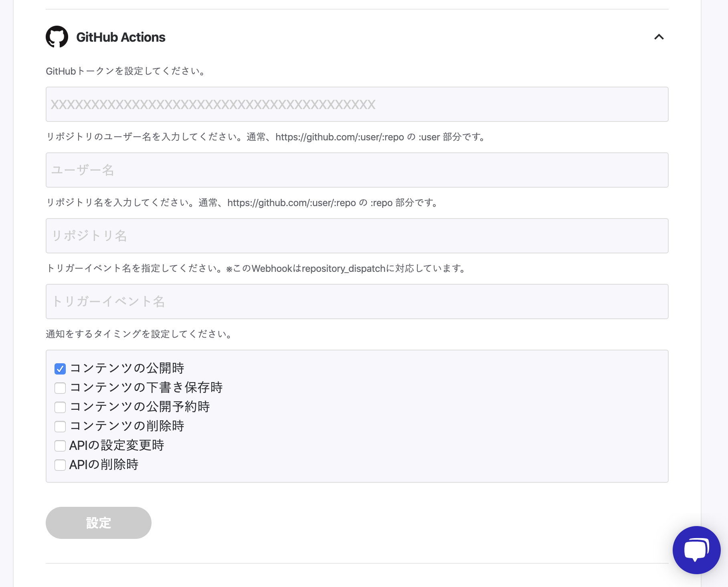
Task: Click the GitHub Octocat logo icon
Action: [x=57, y=37]
